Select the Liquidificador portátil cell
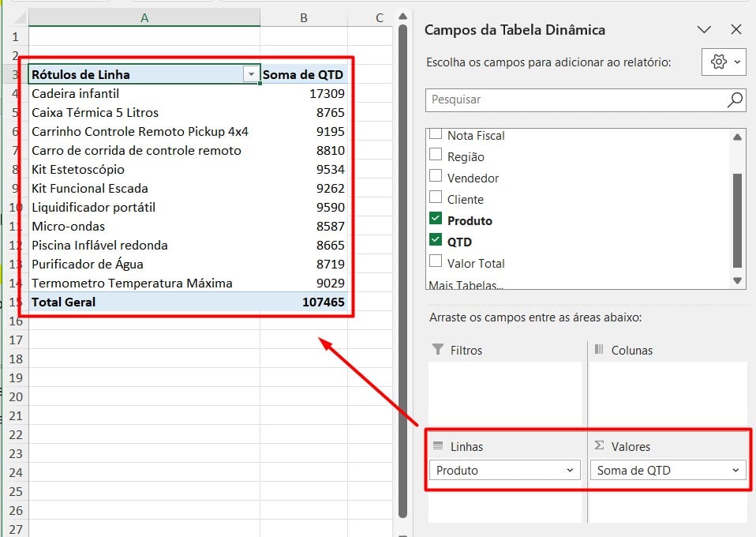Image resolution: width=756 pixels, height=537 pixels. click(x=144, y=208)
